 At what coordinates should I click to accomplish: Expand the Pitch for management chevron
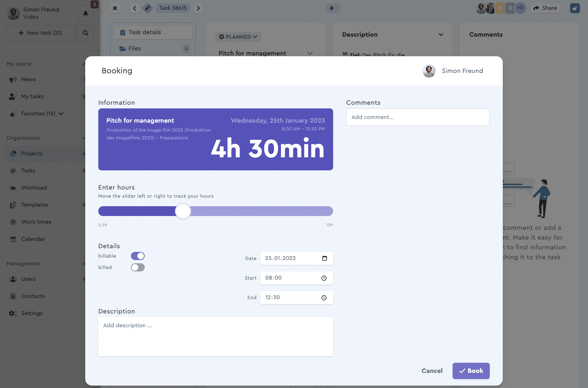[310, 53]
